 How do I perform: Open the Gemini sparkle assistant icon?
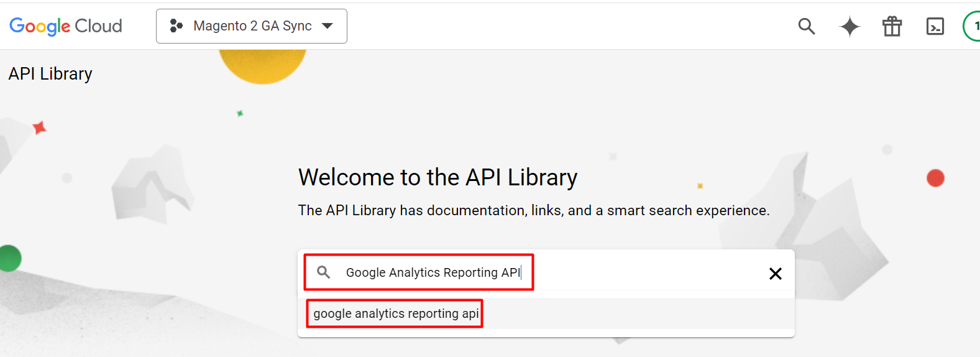(x=849, y=27)
